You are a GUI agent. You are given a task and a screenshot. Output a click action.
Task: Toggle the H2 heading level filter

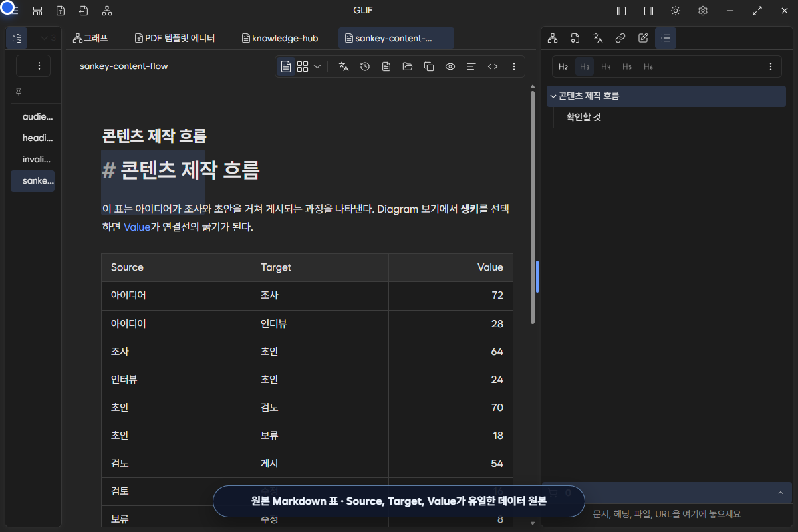tap(563, 66)
